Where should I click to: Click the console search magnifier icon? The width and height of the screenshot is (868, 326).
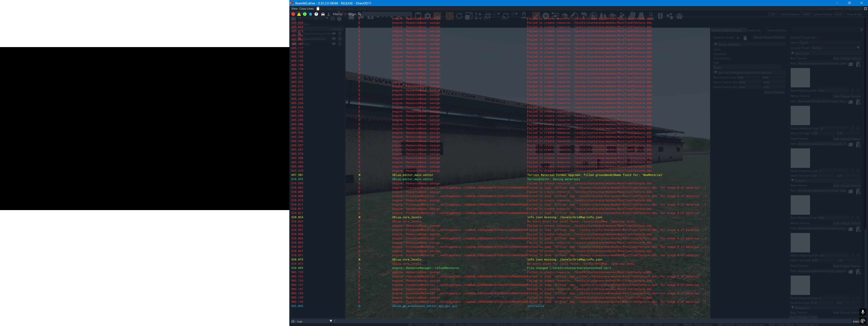tap(360, 14)
